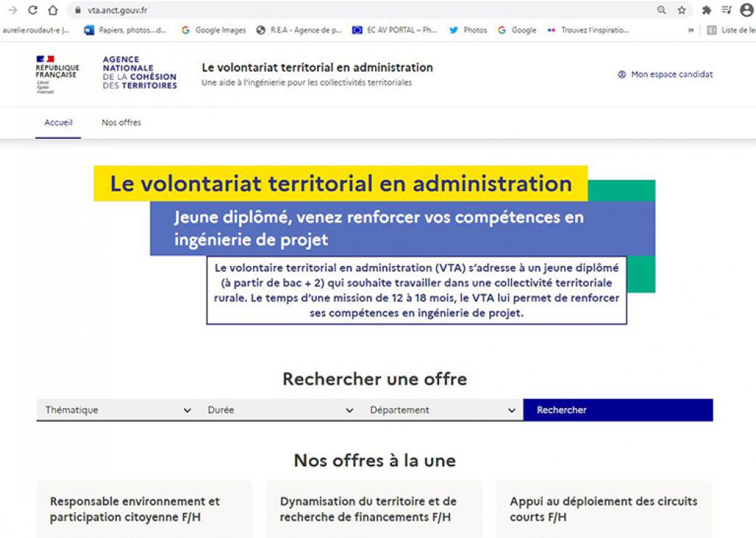The image size is (756, 538).
Task: Open the EC AV PORTAL bookmark
Action: pos(395,30)
